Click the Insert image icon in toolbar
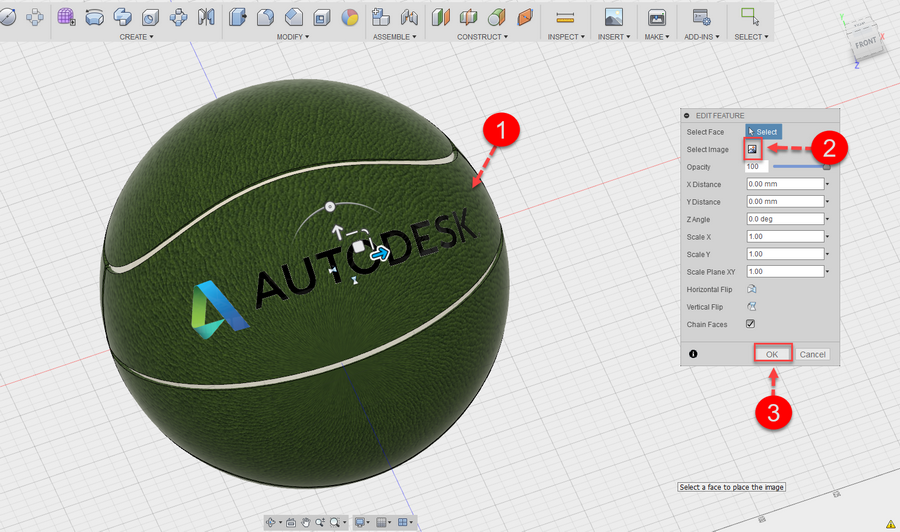900x532 pixels. [x=614, y=17]
